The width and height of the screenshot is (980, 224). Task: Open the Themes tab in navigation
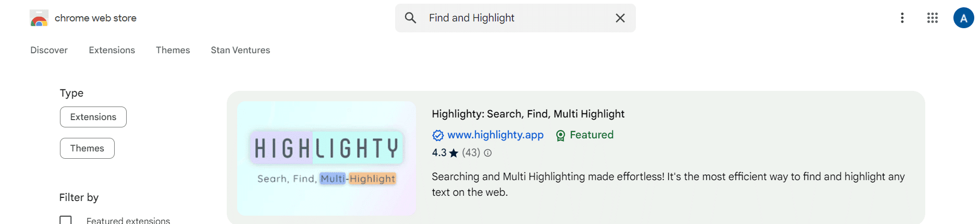tap(173, 50)
